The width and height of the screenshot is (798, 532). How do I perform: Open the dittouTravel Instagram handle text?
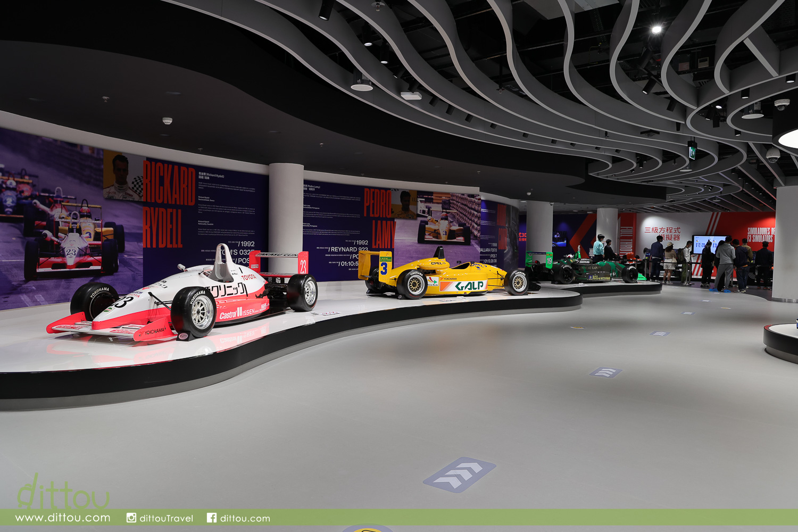pos(166,518)
